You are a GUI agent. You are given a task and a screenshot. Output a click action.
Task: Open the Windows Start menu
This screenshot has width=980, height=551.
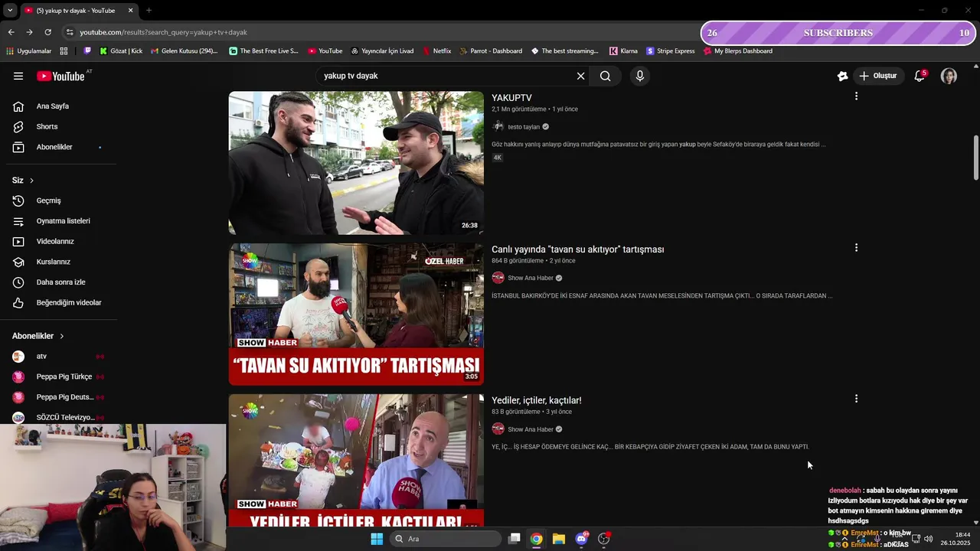click(377, 539)
